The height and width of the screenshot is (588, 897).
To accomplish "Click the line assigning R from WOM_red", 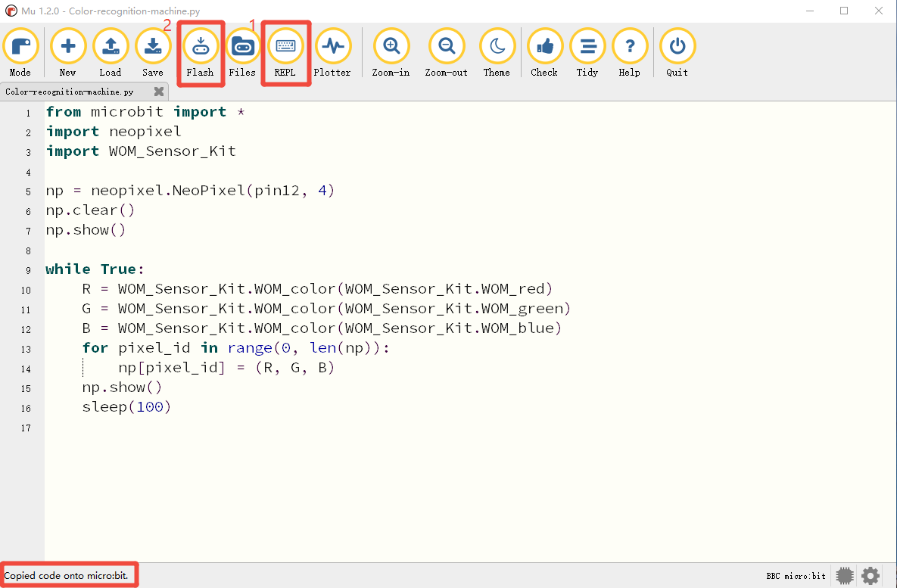I will coord(317,289).
